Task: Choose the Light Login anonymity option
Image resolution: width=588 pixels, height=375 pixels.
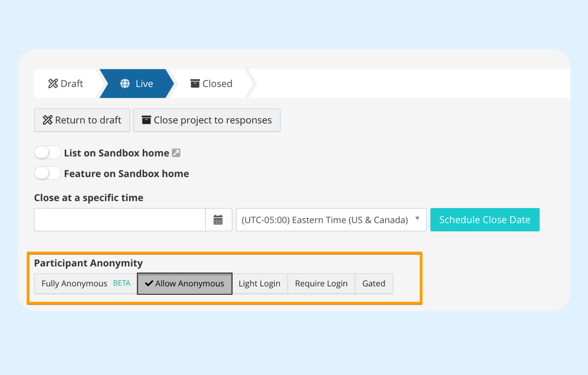Action: (x=260, y=283)
